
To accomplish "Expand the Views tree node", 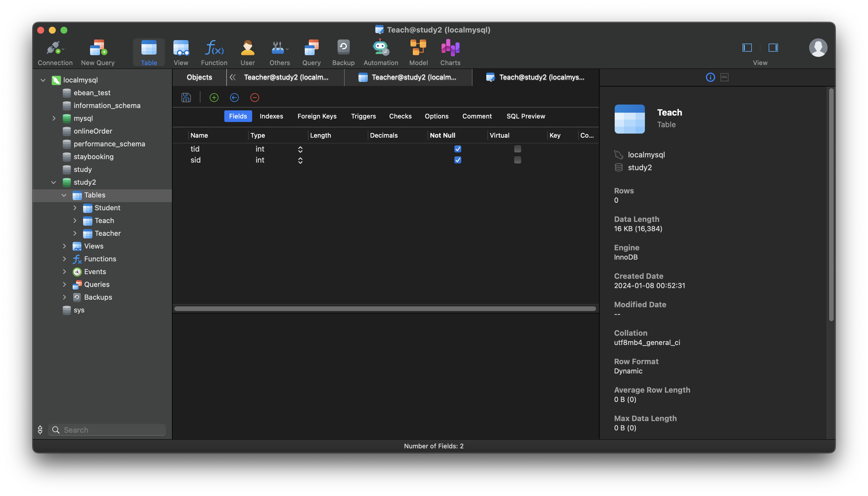I will [x=64, y=246].
